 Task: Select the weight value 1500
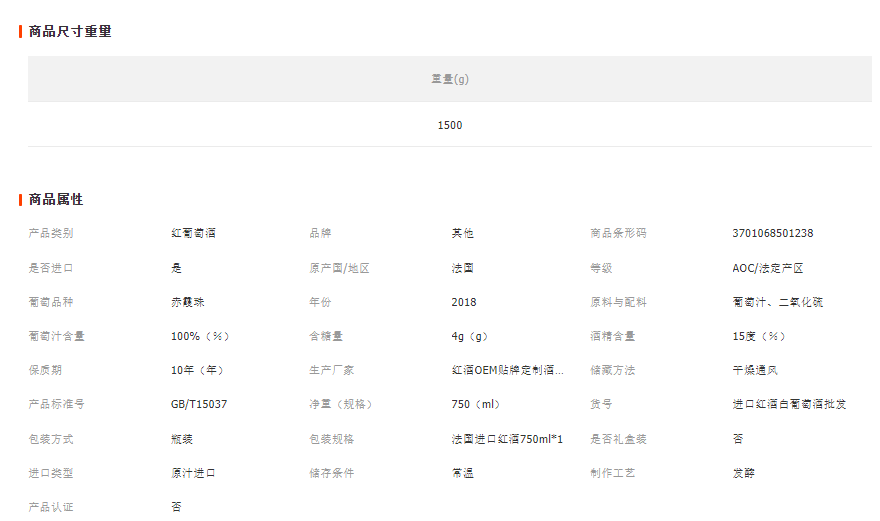450,125
